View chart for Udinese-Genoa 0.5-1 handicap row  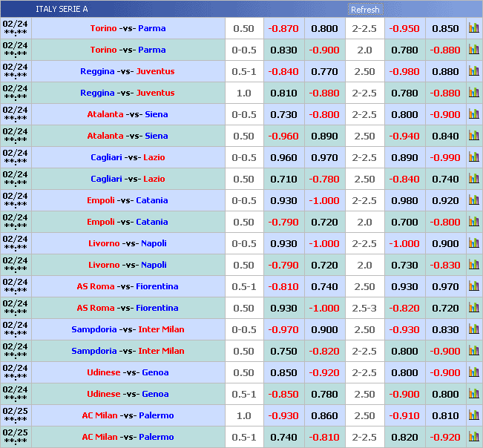pyautogui.click(x=473, y=395)
